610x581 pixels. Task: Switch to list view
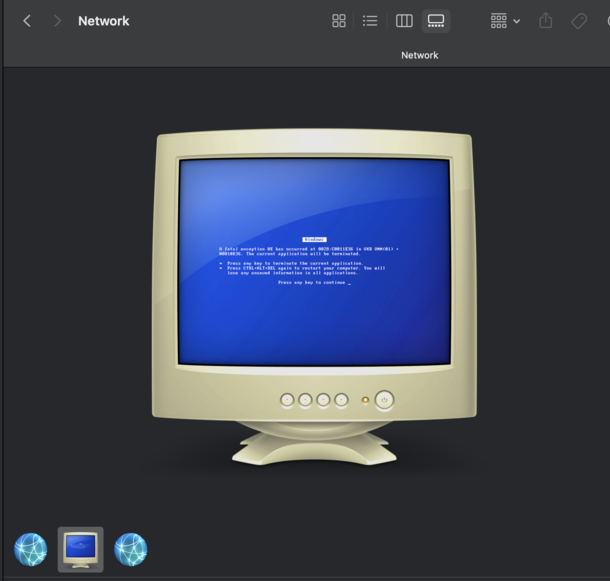tap(370, 21)
